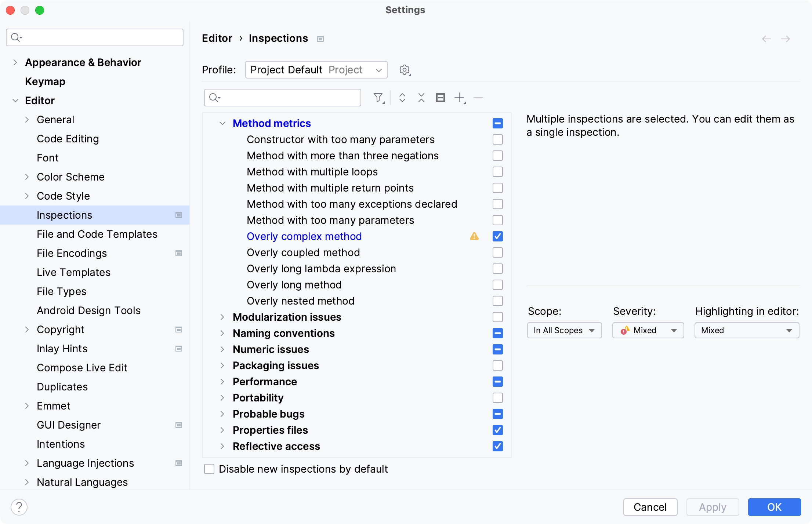Enable the Overly complex method inspection
The image size is (812, 524).
(497, 236)
